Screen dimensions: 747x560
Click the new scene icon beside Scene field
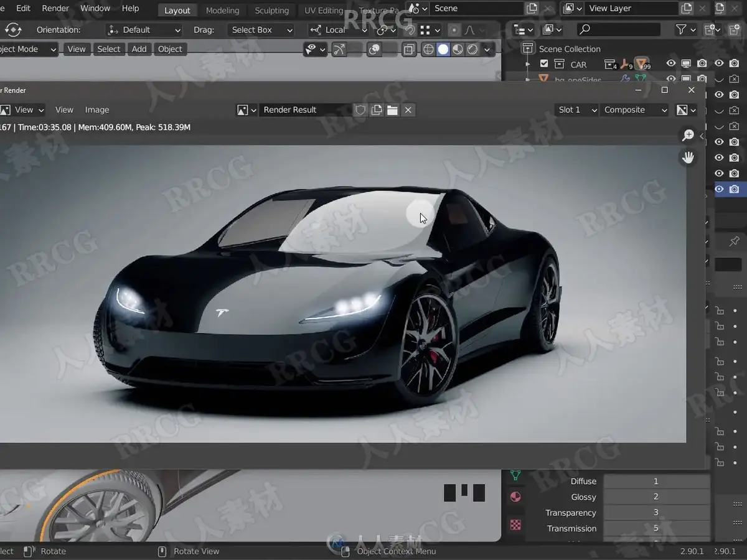point(532,9)
